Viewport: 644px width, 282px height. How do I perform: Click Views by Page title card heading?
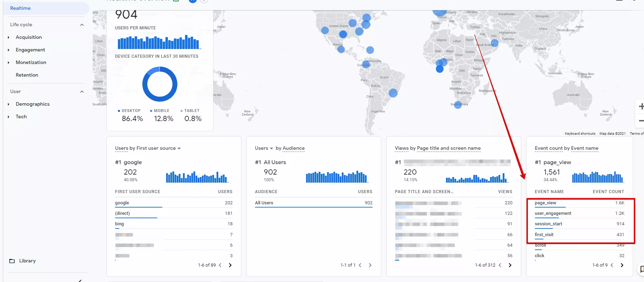pyautogui.click(x=438, y=148)
